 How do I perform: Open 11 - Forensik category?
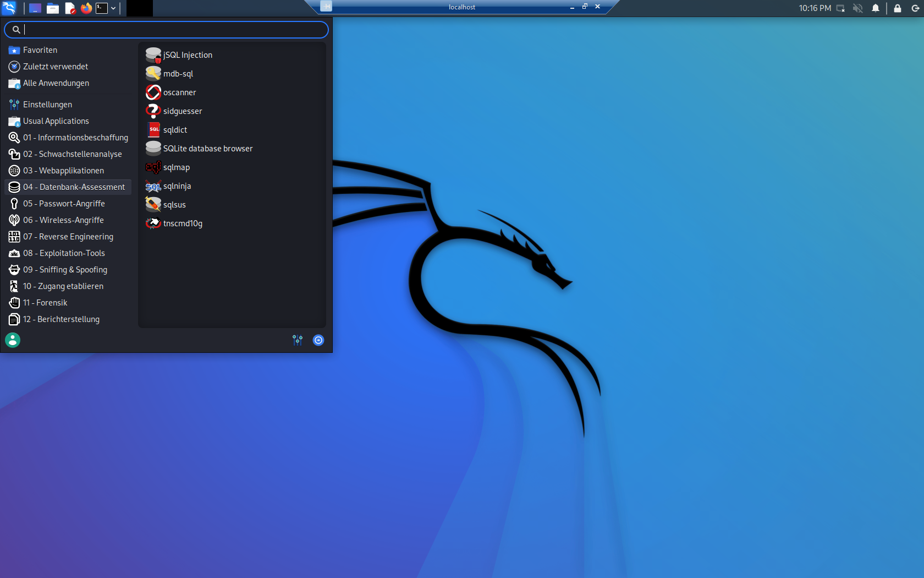[68, 303]
